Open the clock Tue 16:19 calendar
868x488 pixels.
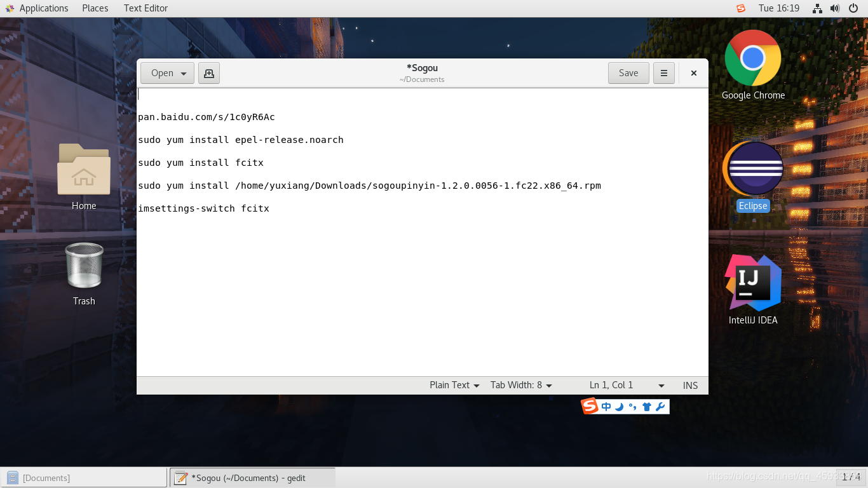tap(778, 8)
